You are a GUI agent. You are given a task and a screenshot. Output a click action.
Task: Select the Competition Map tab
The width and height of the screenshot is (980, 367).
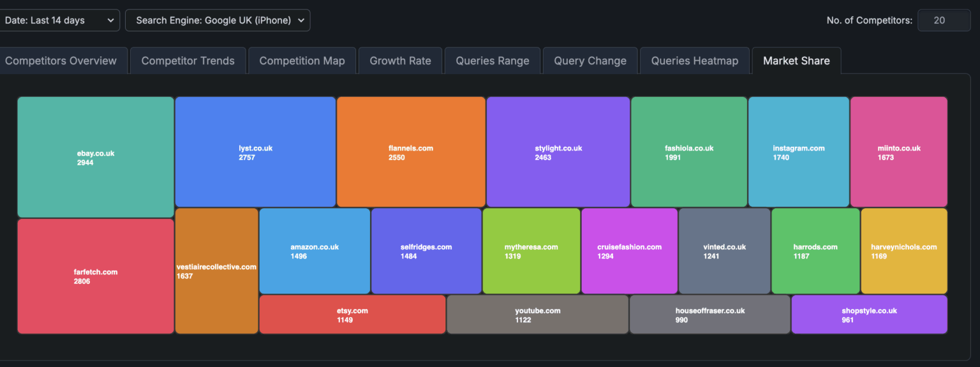pyautogui.click(x=302, y=61)
